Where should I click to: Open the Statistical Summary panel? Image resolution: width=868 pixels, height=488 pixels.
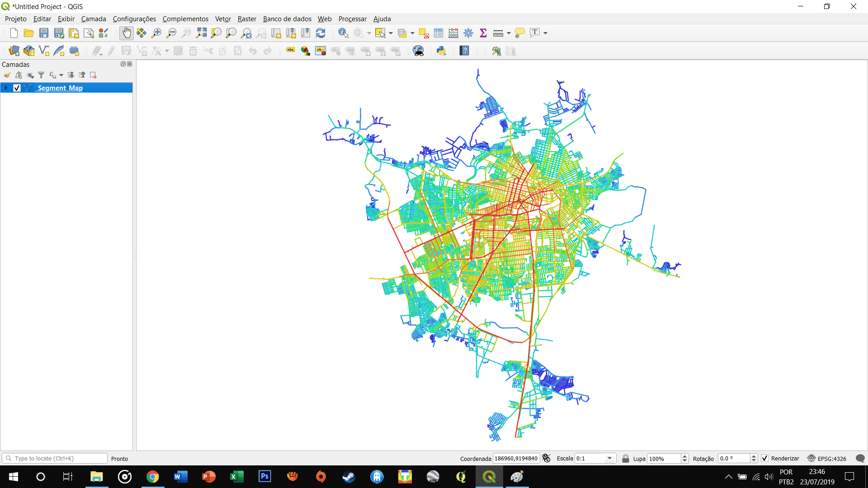pos(483,33)
